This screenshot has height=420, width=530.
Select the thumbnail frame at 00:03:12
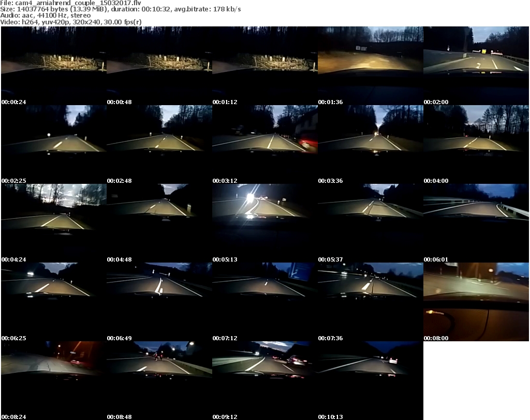click(264, 144)
